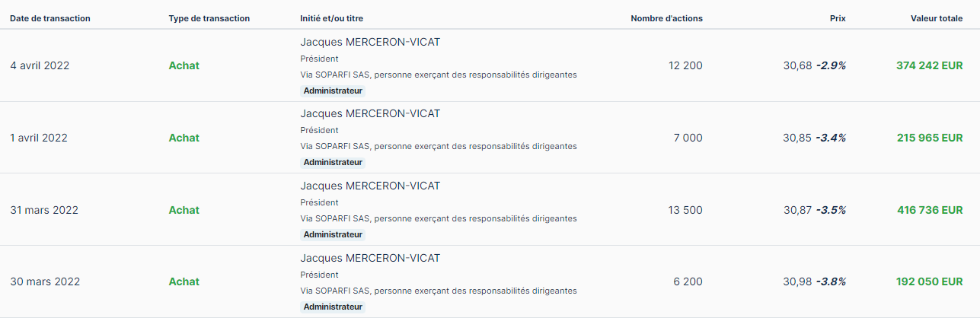Screen dimensions: 980x318
Task: Click the Administrateur badge in the 4 avril row
Action: (333, 91)
